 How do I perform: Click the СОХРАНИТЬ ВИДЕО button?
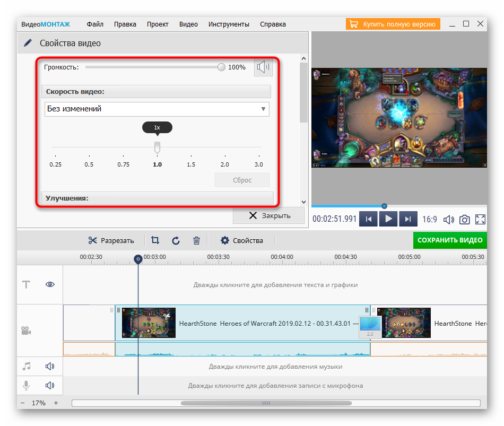(x=450, y=240)
